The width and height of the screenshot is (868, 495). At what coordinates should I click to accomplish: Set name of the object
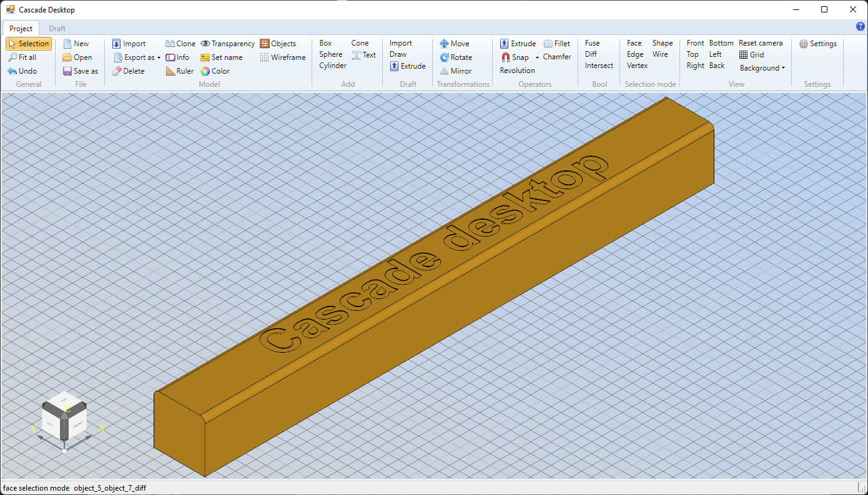(221, 57)
